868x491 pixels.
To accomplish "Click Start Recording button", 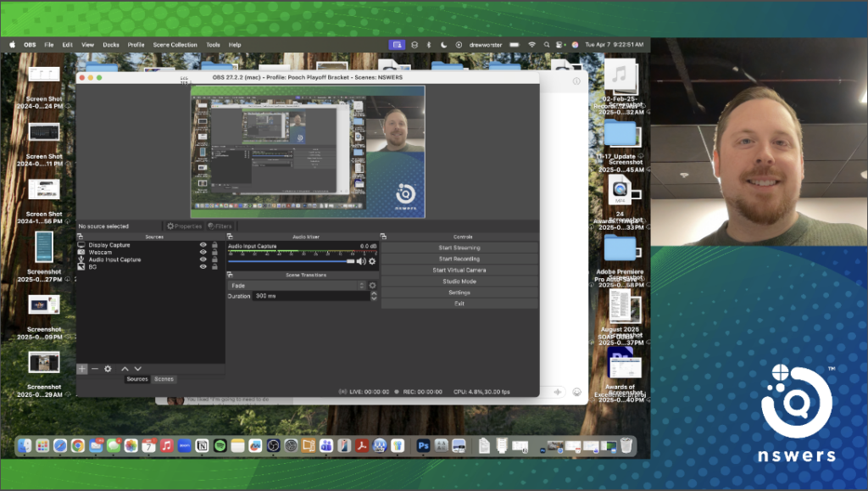I will point(459,259).
